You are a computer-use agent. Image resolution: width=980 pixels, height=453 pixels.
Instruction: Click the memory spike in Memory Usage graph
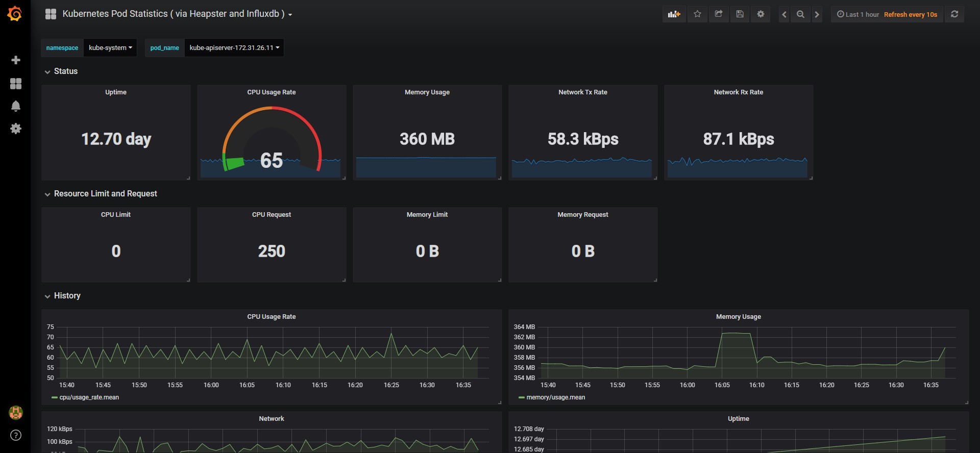click(737, 334)
